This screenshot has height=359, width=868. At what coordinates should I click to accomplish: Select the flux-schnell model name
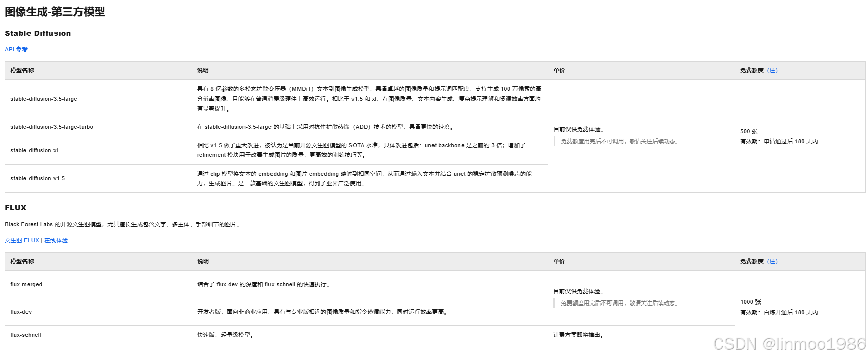(x=26, y=335)
